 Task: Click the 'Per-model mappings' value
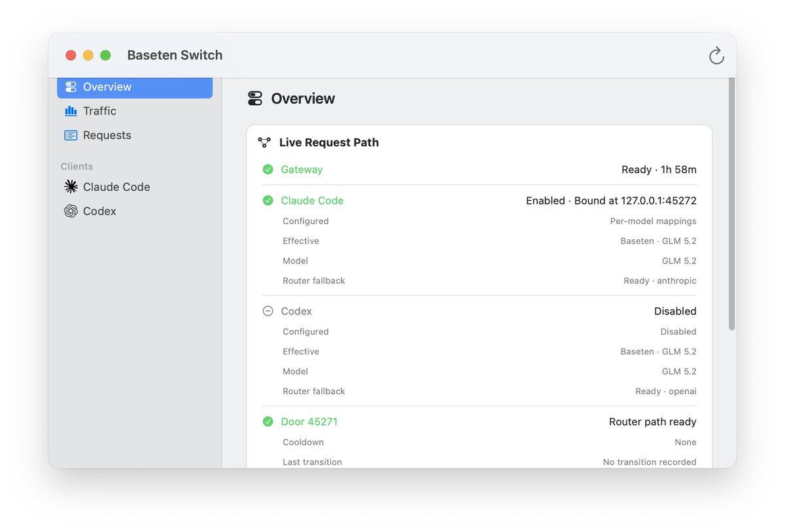click(653, 221)
